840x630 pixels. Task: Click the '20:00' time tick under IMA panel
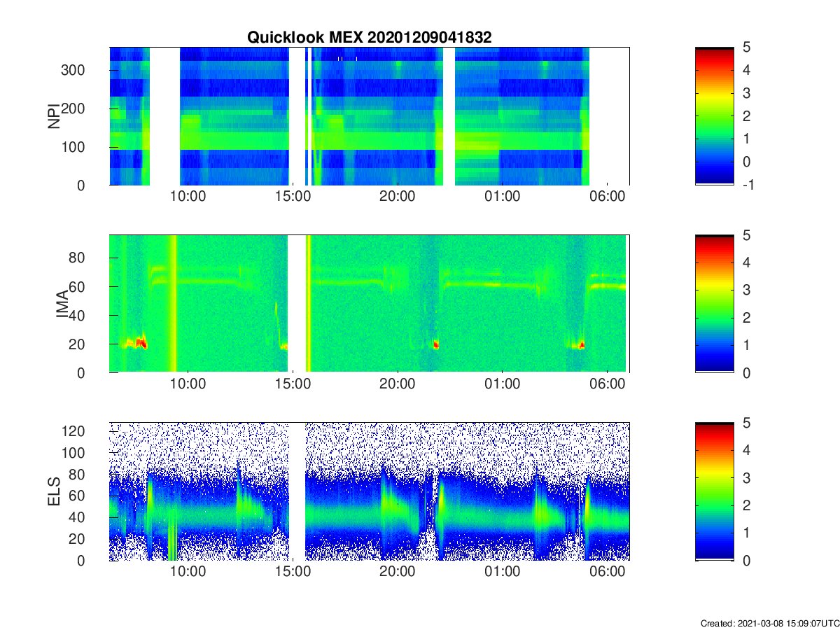click(x=398, y=384)
